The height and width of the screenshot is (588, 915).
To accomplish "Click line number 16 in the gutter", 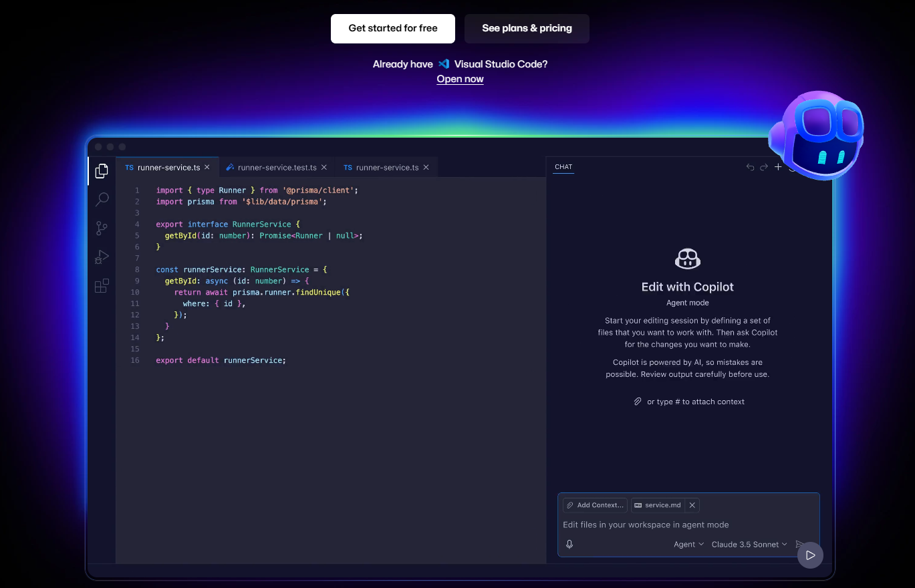I will pos(136,361).
